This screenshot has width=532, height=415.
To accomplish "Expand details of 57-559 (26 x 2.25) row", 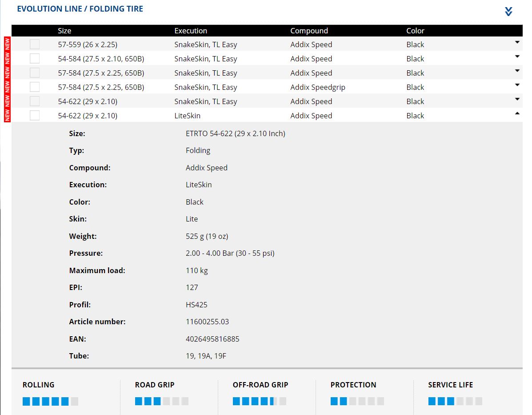I will (x=517, y=42).
